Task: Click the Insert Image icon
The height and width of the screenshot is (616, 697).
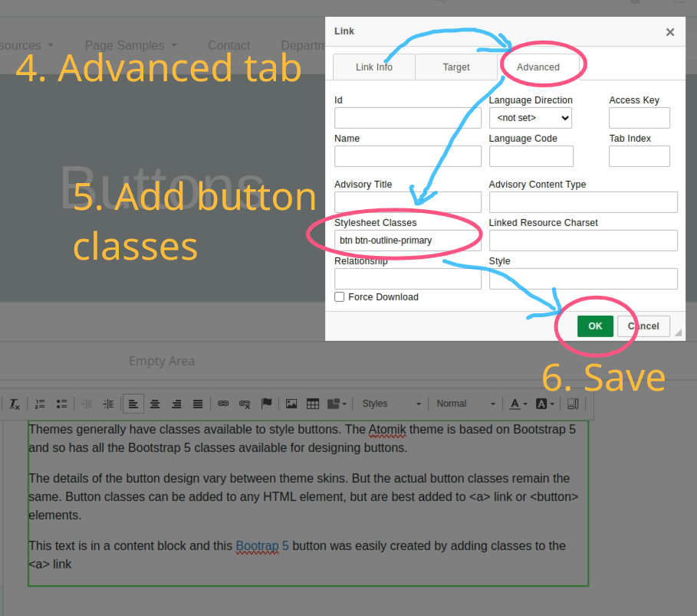Action: pos(291,404)
